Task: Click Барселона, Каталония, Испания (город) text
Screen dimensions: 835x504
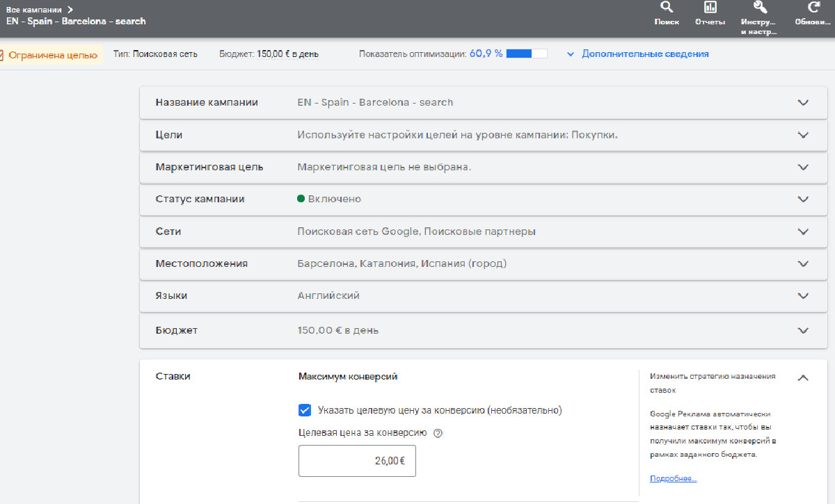Action: click(402, 263)
